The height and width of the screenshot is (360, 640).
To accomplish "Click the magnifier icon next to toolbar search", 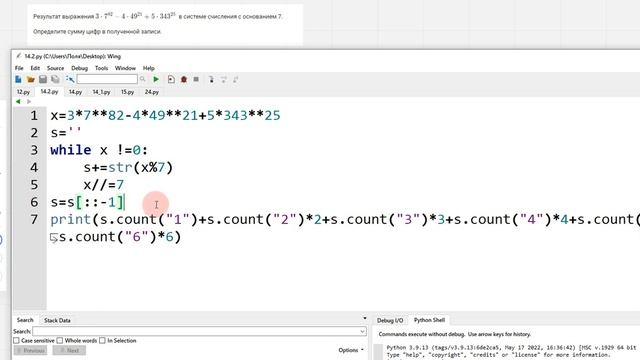I will [142, 79].
